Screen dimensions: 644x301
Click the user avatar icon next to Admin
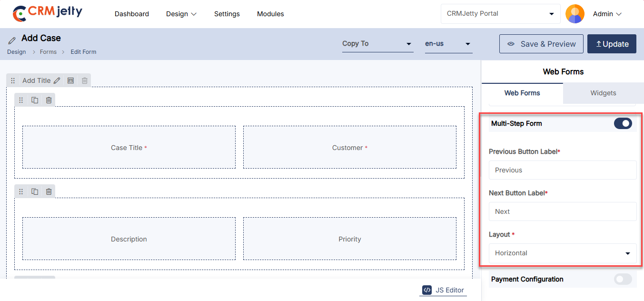click(575, 14)
